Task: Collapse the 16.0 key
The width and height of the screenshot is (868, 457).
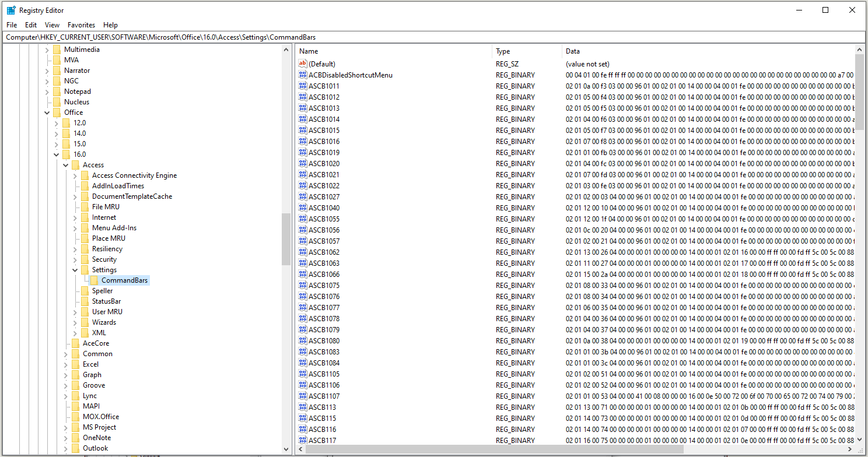Action: point(57,154)
